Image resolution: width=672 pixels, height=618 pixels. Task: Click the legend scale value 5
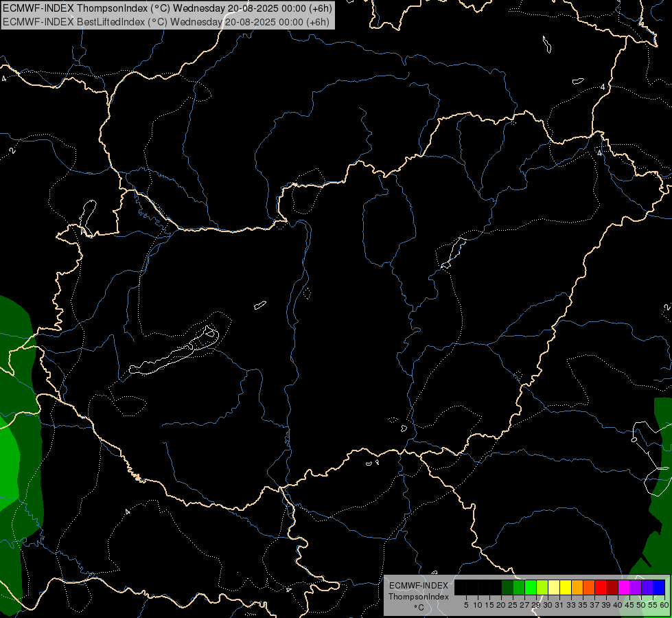click(466, 605)
